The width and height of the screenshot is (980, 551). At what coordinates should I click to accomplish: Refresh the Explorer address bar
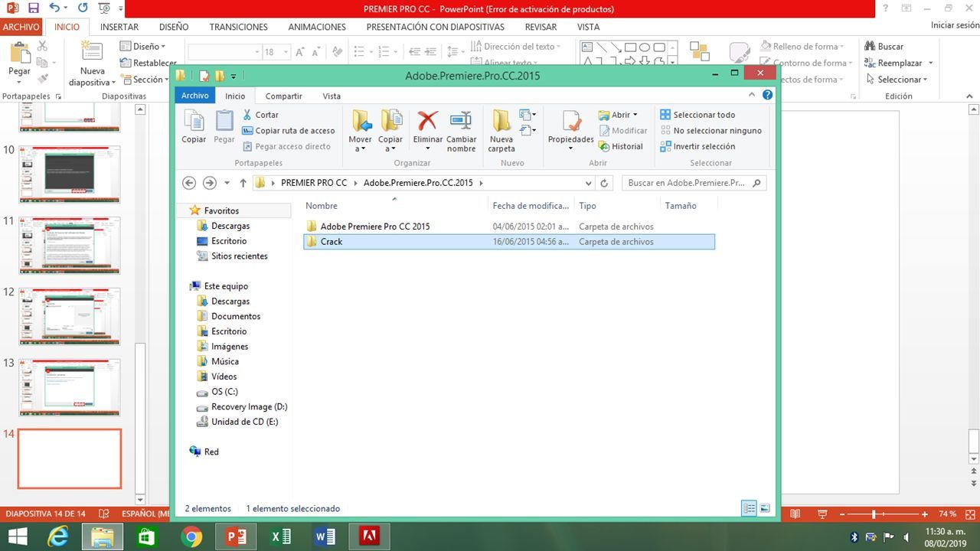pos(604,184)
